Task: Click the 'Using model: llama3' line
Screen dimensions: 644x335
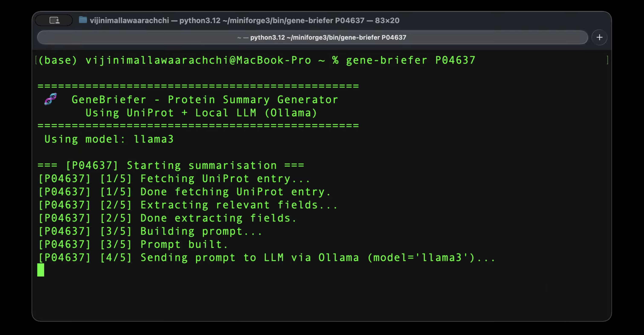Action: pyautogui.click(x=109, y=139)
